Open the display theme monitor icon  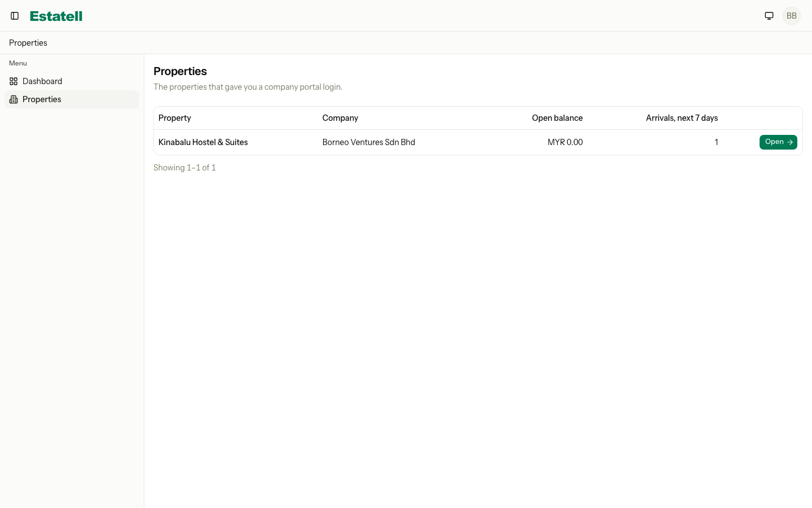pyautogui.click(x=769, y=16)
